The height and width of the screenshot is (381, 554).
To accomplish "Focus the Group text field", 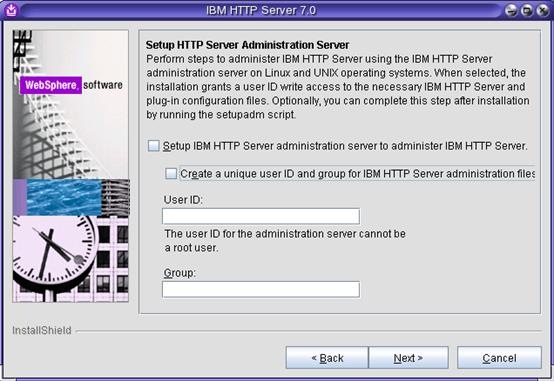I will click(261, 289).
